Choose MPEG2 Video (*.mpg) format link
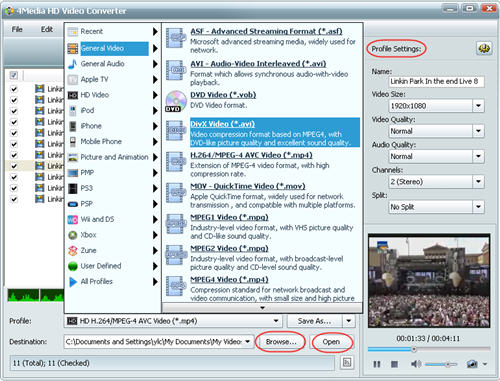This screenshot has width=500, height=381. tap(229, 248)
